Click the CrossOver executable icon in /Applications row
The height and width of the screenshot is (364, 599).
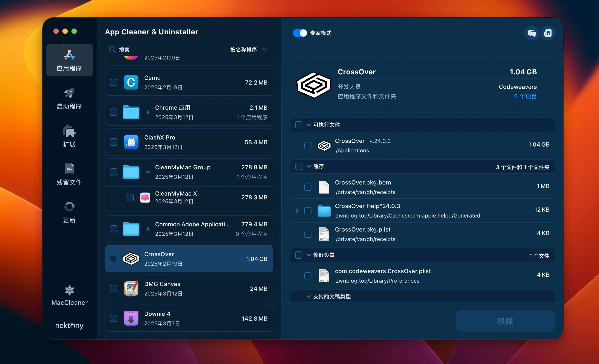coord(324,146)
